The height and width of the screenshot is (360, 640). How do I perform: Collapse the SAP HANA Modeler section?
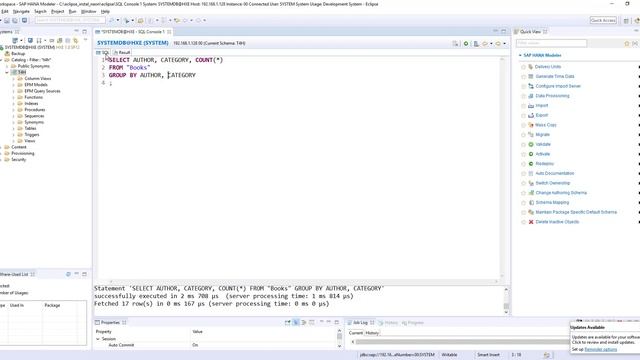tap(520, 55)
